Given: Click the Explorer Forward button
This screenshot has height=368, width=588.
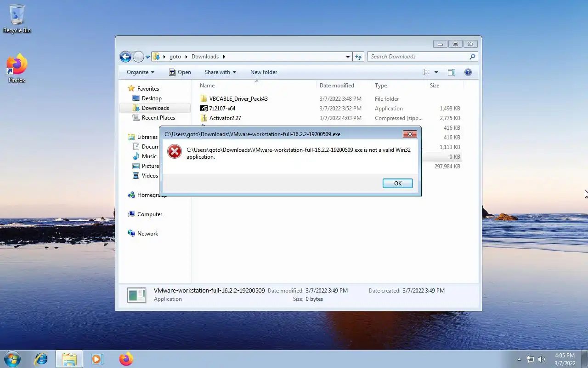Looking at the screenshot, I should 138,57.
